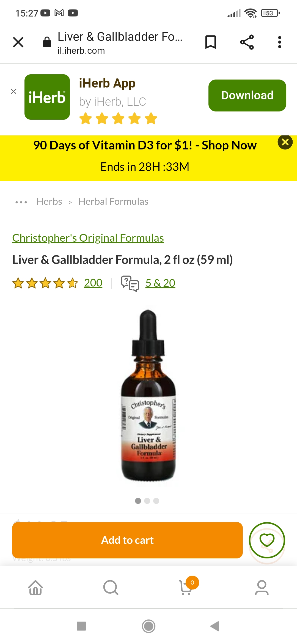This screenshot has width=297, height=644.
Task: Open the account profile icon
Action: tap(262, 588)
